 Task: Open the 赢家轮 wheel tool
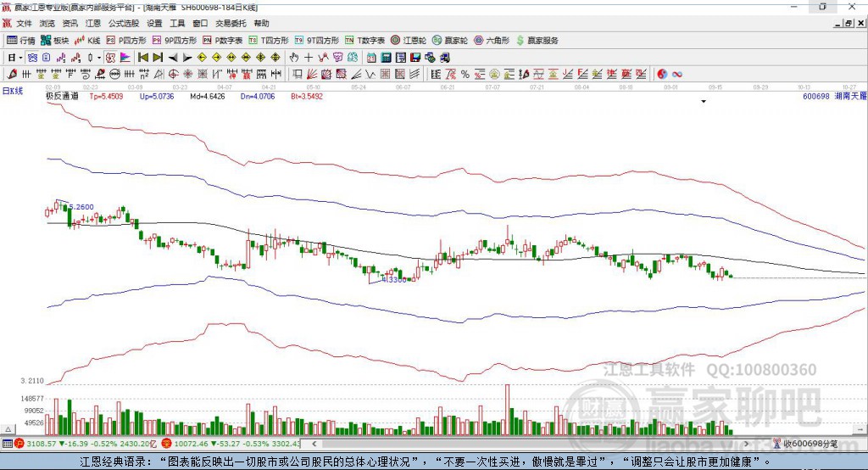coord(450,41)
